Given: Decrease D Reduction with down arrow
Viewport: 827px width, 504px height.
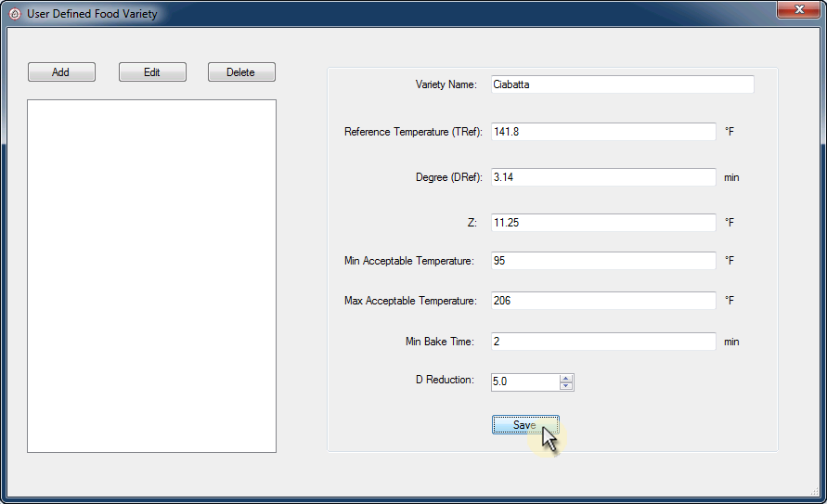Looking at the screenshot, I should (x=566, y=386).
